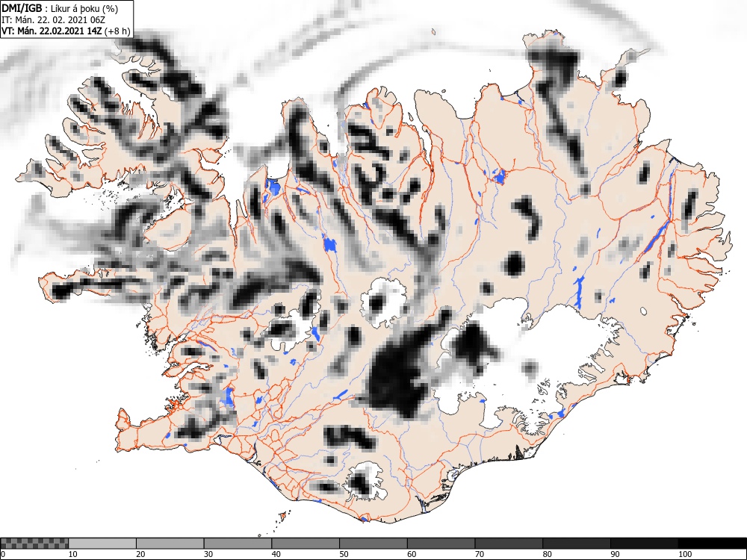Select the '60' legend scale label

412,554
